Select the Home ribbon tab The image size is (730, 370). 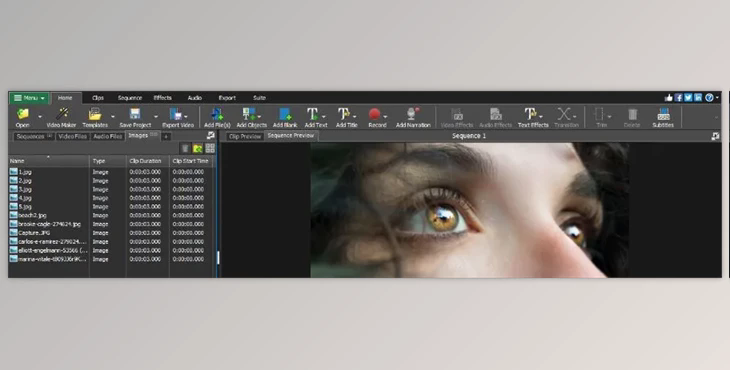(x=65, y=98)
